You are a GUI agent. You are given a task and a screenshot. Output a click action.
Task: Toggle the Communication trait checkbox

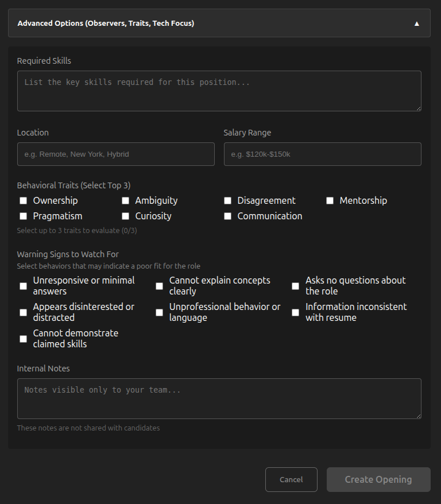[227, 216]
